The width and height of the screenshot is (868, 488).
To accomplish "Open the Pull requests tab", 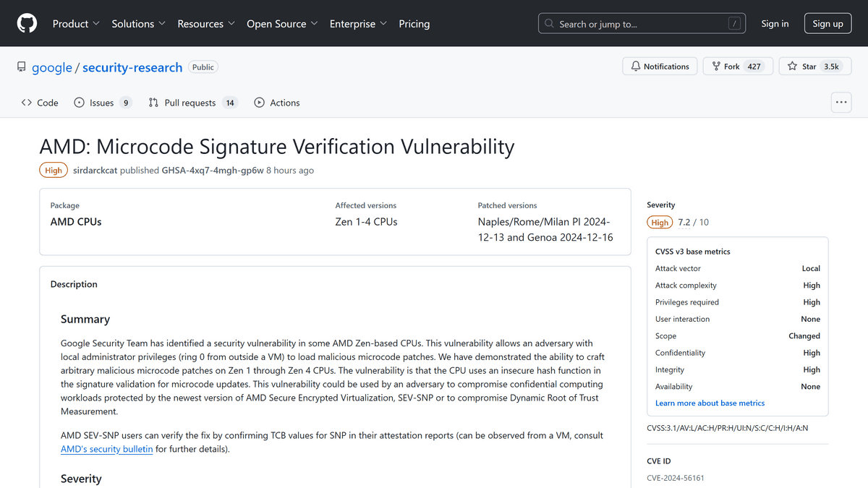I will [192, 103].
